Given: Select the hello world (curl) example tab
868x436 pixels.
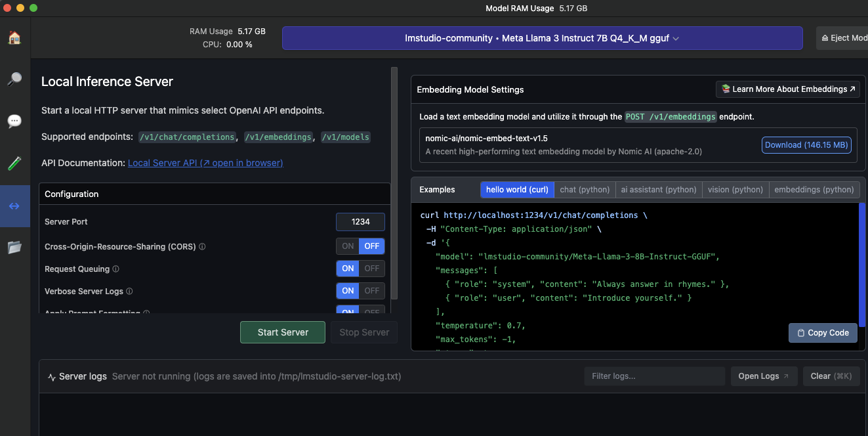Looking at the screenshot, I should (x=517, y=190).
